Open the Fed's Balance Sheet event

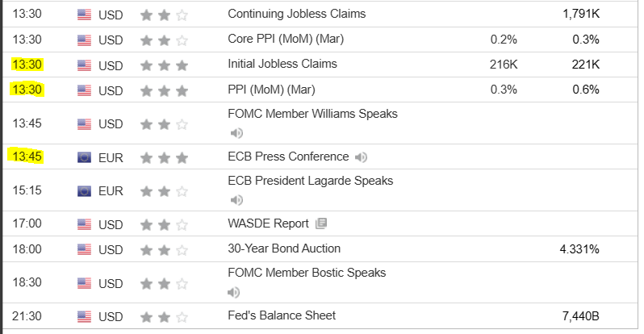coord(282,315)
